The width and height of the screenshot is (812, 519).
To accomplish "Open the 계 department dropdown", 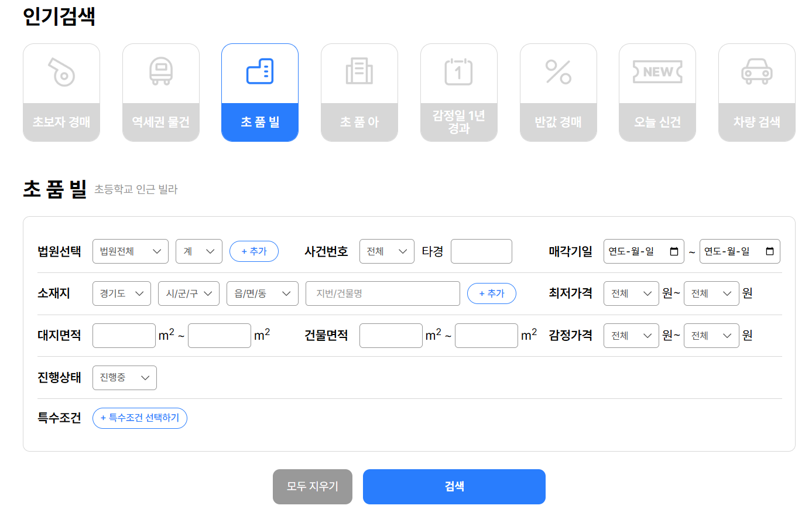I will click(199, 251).
